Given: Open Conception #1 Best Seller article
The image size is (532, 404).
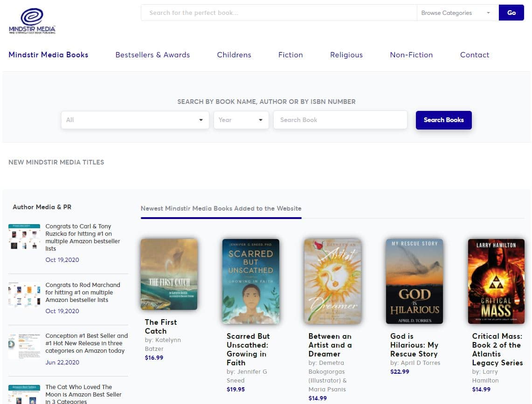Looking at the screenshot, I should click(x=87, y=343).
